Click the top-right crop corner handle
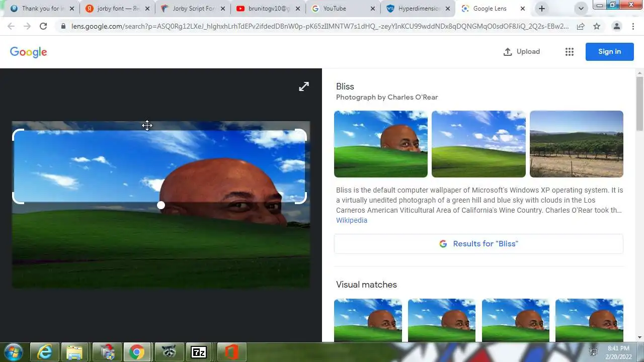The height and width of the screenshot is (362, 644). pyautogui.click(x=301, y=135)
